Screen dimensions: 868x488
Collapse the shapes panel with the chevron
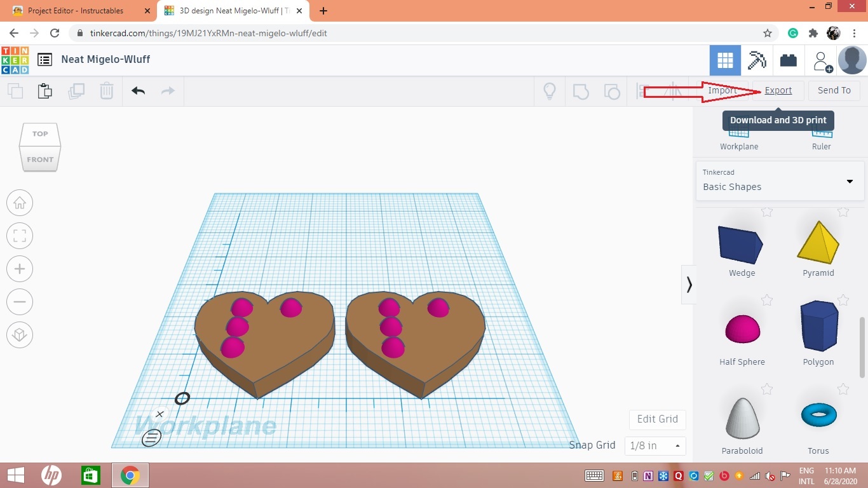[x=689, y=284]
